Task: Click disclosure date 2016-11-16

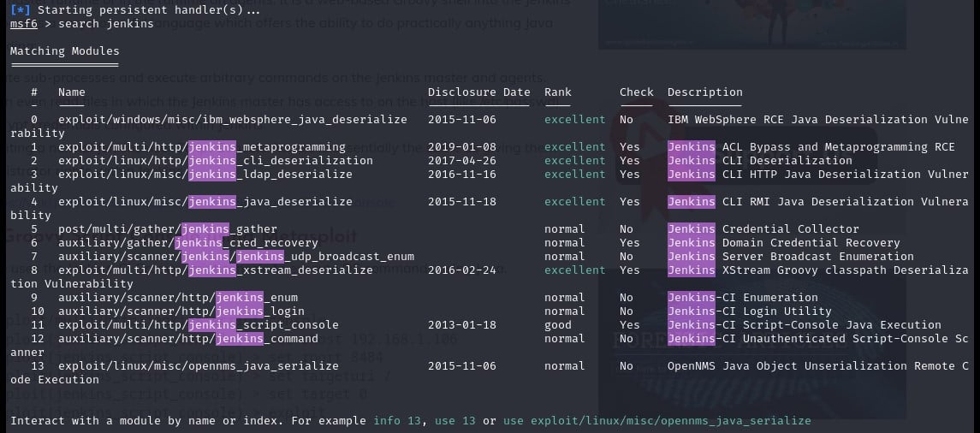Action: pyautogui.click(x=462, y=175)
